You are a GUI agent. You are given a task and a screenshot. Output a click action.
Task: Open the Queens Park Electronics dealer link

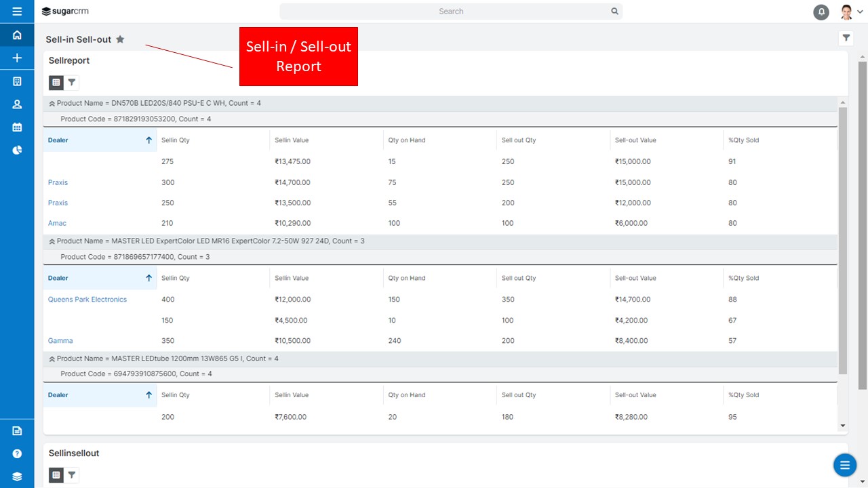(87, 300)
